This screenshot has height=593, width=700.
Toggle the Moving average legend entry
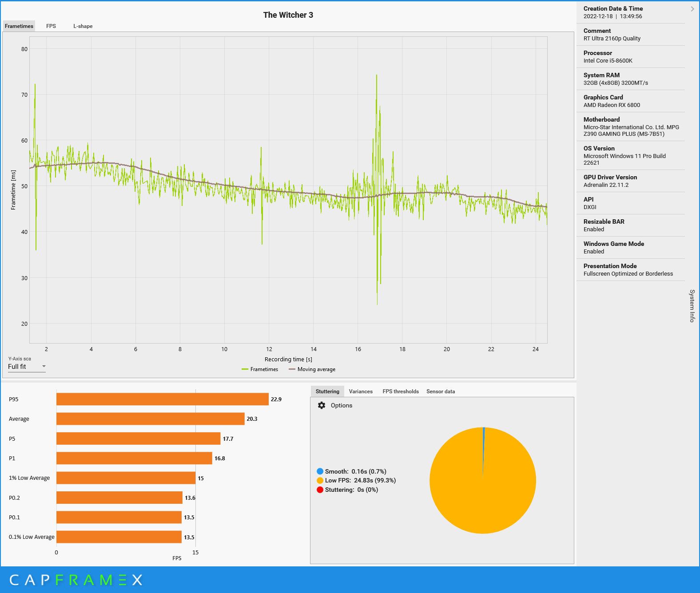coord(312,369)
